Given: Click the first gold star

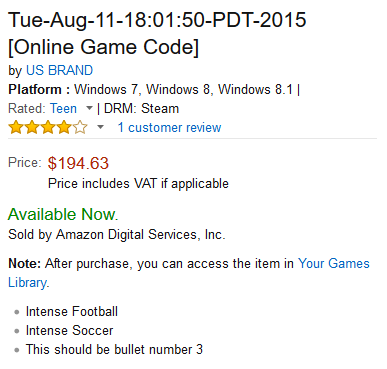Looking at the screenshot, I should point(16,128).
